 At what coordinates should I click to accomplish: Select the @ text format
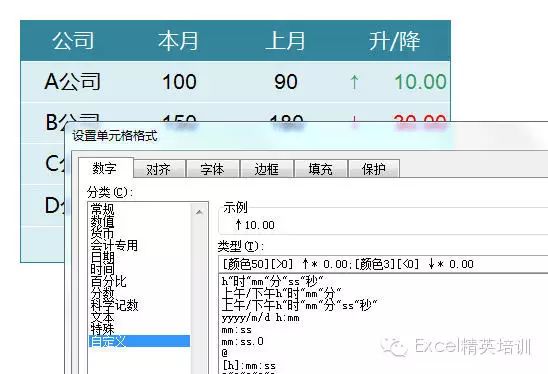point(225,353)
